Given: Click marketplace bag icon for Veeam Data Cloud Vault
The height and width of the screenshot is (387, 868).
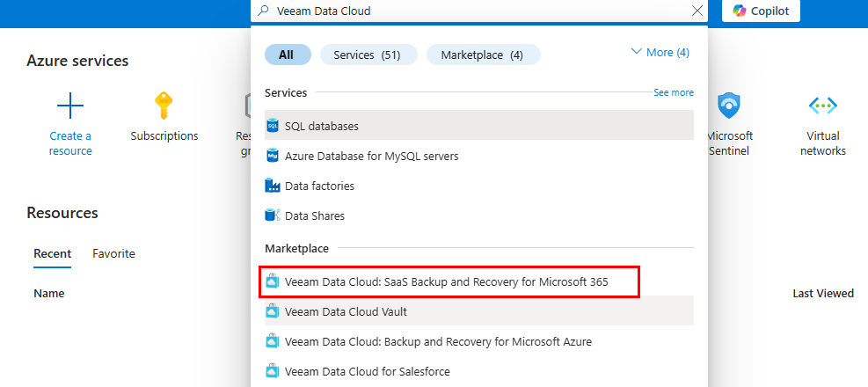Looking at the screenshot, I should [272, 311].
